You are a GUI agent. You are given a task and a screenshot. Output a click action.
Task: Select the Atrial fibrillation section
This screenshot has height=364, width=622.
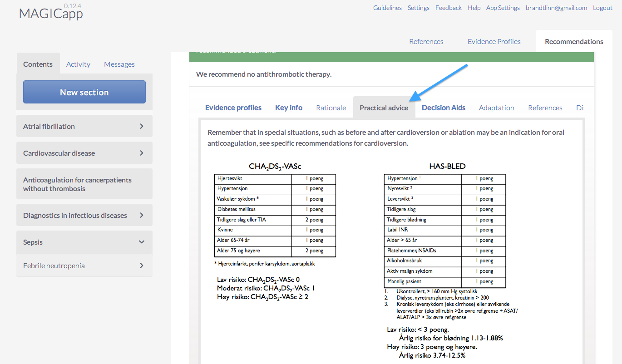(x=84, y=126)
